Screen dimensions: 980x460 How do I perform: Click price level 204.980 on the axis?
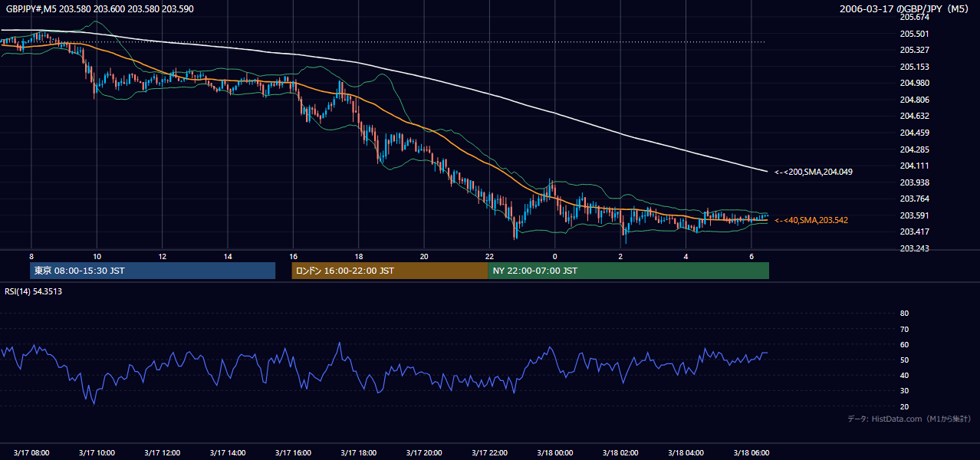914,84
